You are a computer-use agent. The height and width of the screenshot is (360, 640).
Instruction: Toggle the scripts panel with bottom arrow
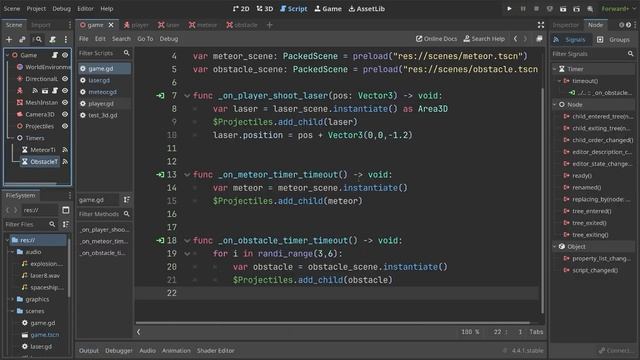point(139,332)
